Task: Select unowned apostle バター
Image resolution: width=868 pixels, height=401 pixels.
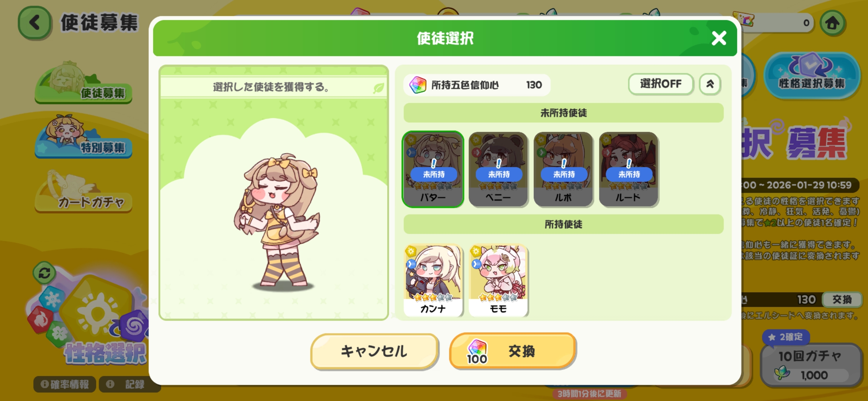Action: click(433, 169)
